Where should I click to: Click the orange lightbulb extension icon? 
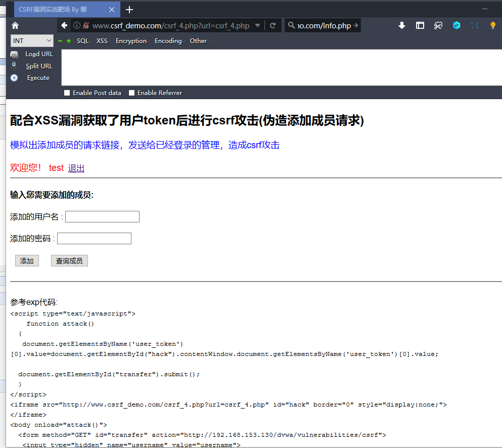(493, 26)
